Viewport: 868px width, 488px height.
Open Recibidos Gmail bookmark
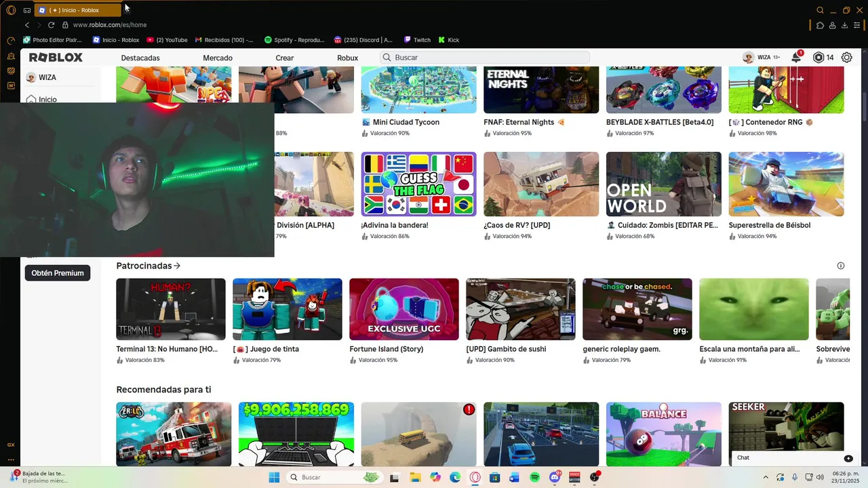click(224, 40)
